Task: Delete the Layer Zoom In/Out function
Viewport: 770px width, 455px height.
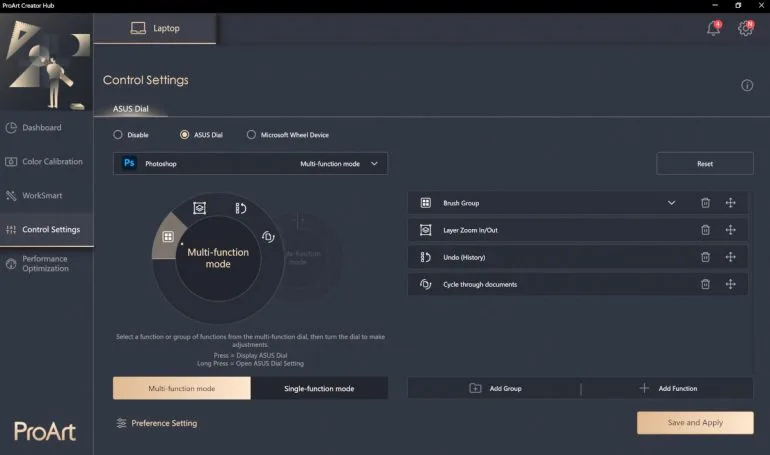Action: [705, 230]
